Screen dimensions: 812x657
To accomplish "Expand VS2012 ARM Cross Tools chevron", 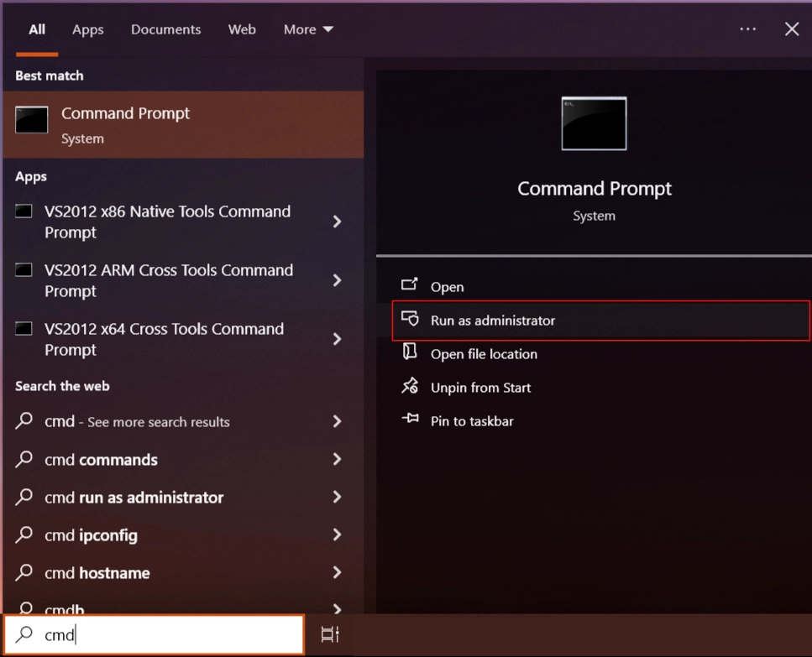I will [337, 280].
